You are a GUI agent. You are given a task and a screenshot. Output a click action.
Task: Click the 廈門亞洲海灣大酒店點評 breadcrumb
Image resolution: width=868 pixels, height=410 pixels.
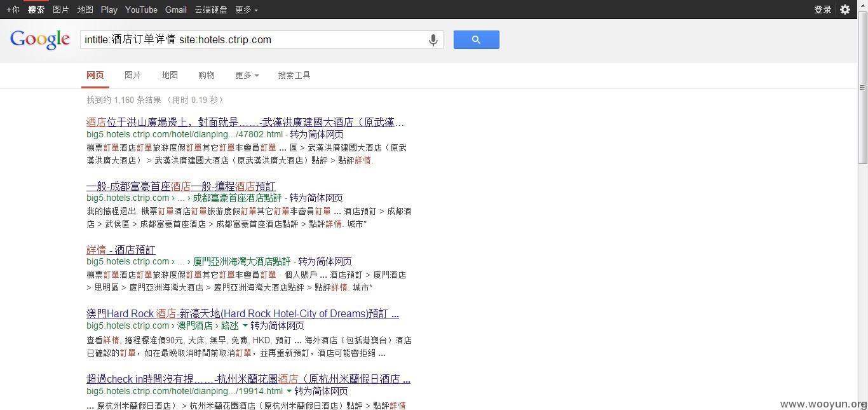pyautogui.click(x=242, y=261)
